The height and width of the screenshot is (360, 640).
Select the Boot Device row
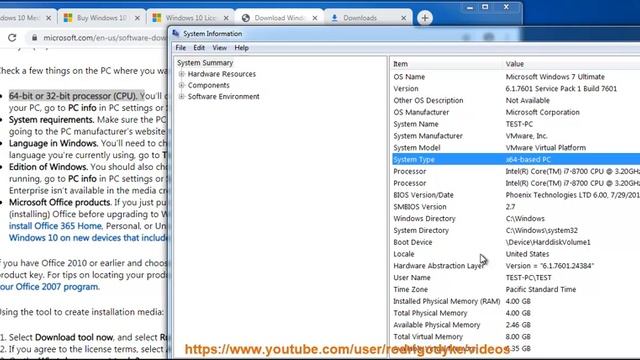point(516,242)
